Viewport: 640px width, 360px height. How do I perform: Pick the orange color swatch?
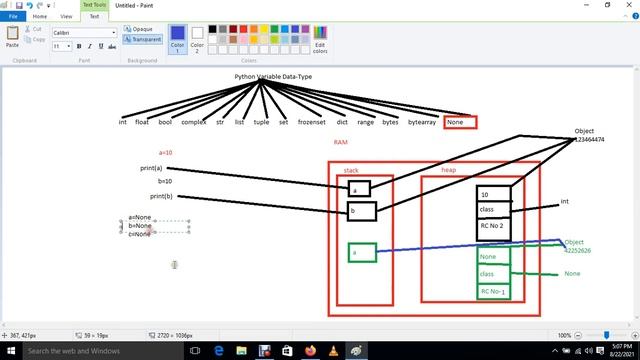[x=254, y=29]
